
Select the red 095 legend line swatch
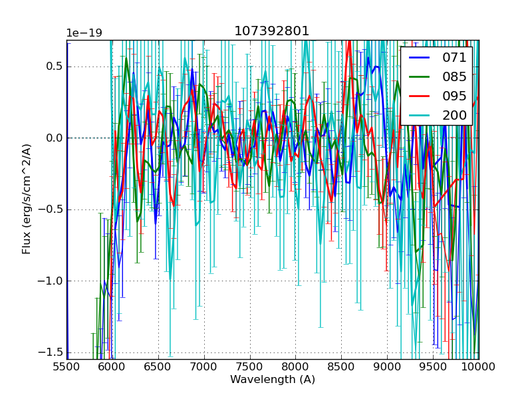tap(419, 96)
